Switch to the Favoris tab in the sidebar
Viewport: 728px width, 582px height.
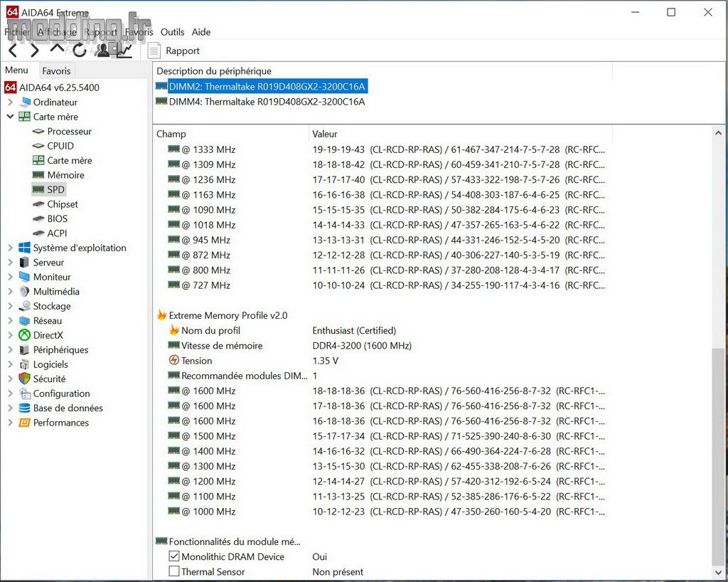pyautogui.click(x=56, y=71)
